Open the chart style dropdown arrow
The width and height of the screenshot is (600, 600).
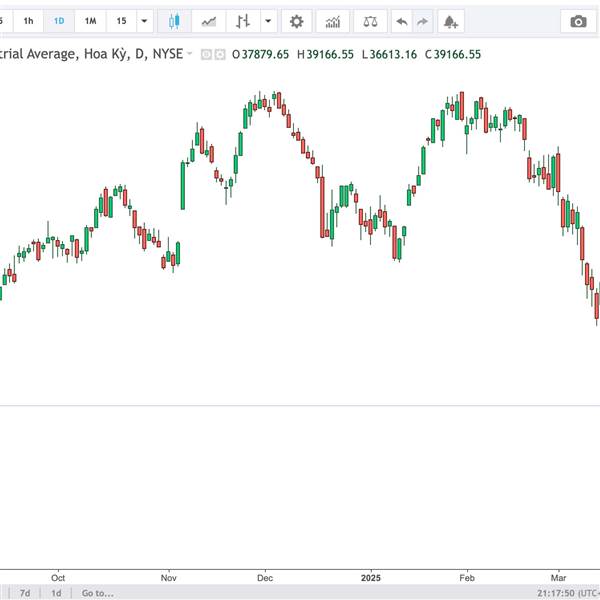(x=268, y=21)
